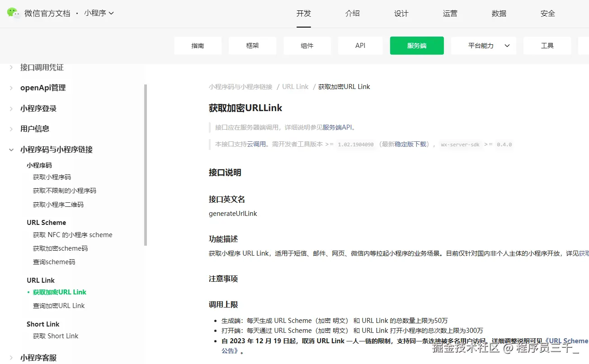Follow the 云调用 link
Screen dimensions: 589x364
[256, 145]
